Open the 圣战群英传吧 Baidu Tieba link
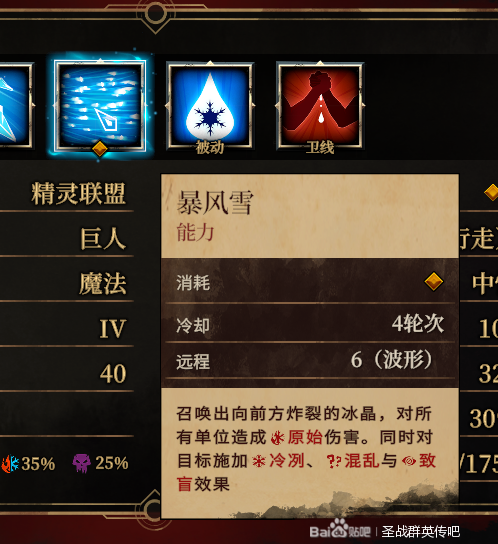Viewport: 498px width, 544px height. 421,532
